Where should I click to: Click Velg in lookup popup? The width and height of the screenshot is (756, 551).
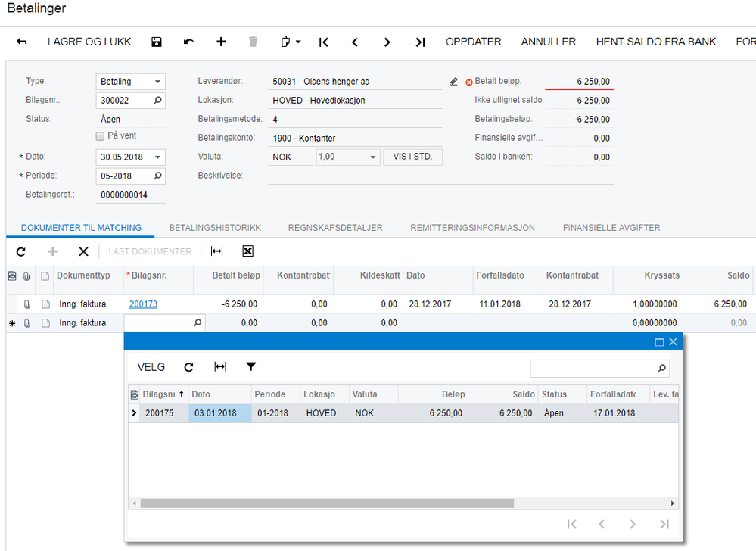tap(151, 367)
